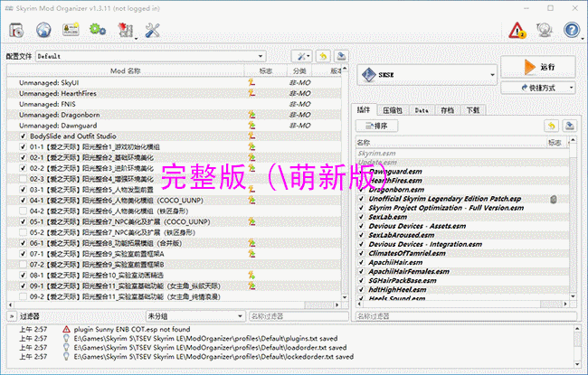Image resolution: width=588 pixels, height=375 pixels.
Task: Click the update check globe icon
Action: pos(544,30)
